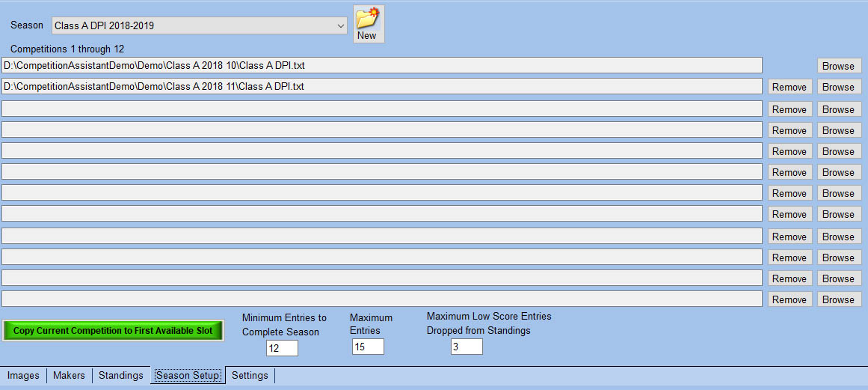Click Browse for competition 1 path
This screenshot has height=390, width=868.
pos(839,66)
